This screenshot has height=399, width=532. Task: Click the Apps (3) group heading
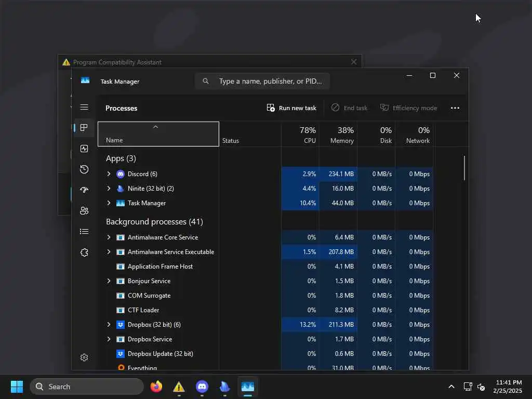point(121,158)
